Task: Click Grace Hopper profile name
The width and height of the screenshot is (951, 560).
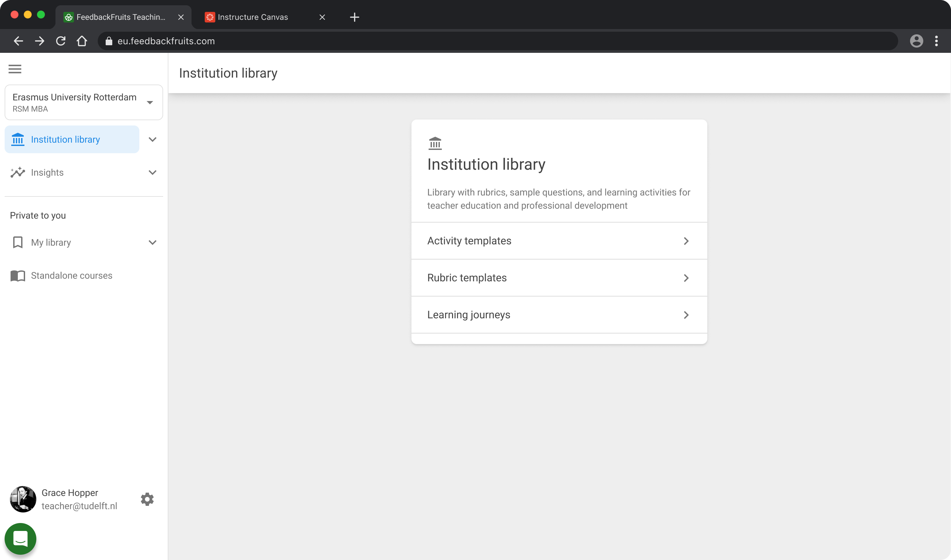Action: point(70,492)
